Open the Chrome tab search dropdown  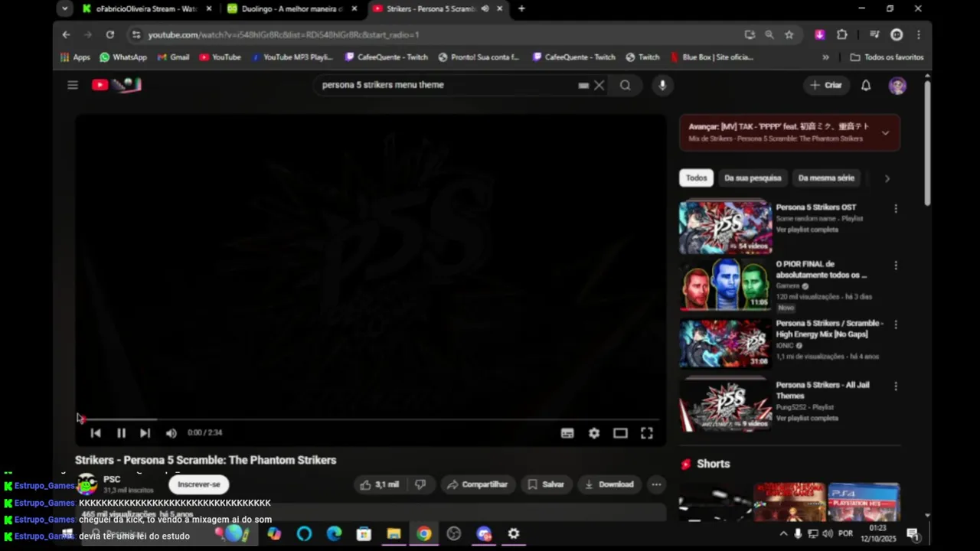pos(65,8)
